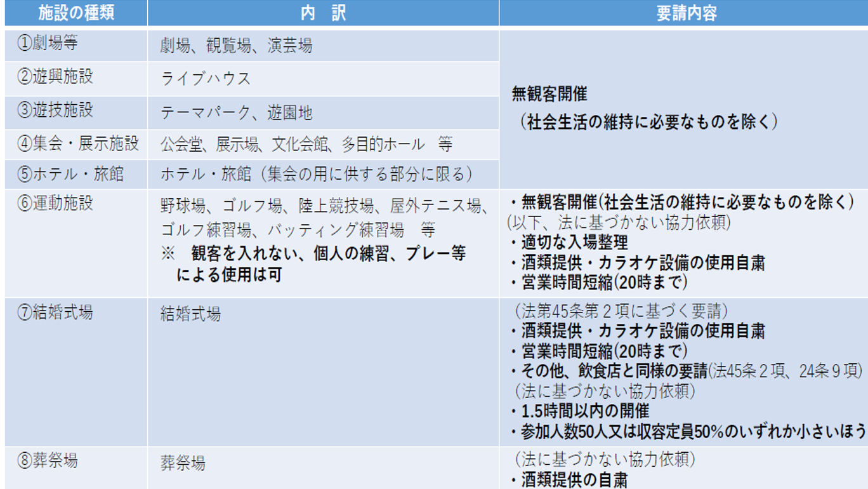Click (法に基づかない協力依頼) in 葬祭場 row
This screenshot has height=489, width=868.
point(604,459)
